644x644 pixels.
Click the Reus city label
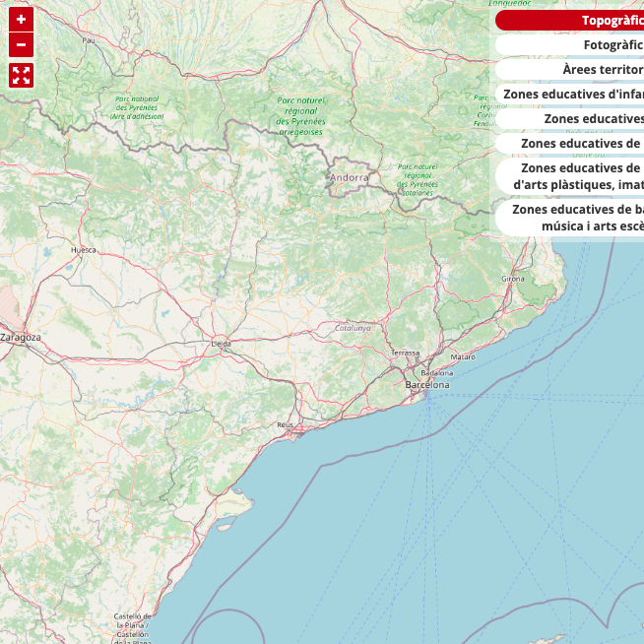click(x=285, y=424)
